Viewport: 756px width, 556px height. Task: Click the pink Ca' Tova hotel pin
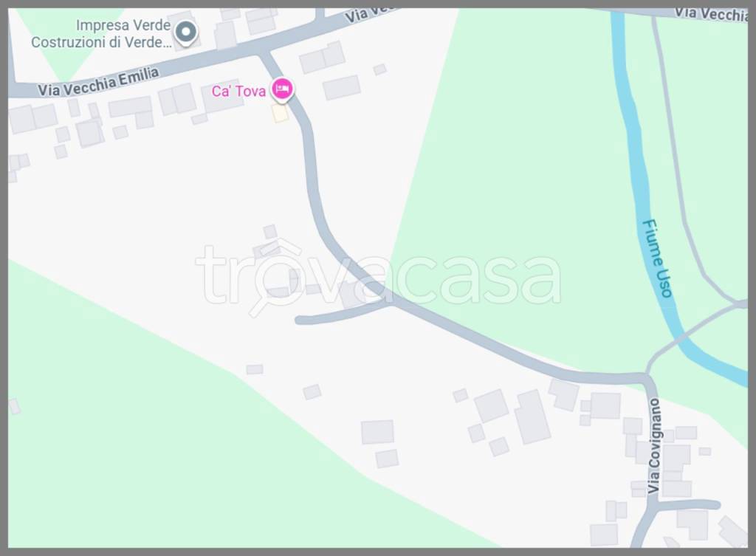(282, 89)
